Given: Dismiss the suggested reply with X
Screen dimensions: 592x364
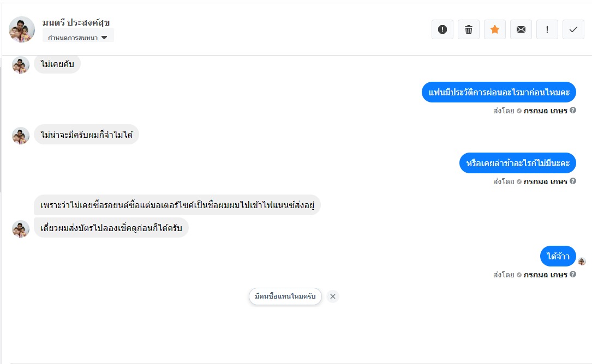Looking at the screenshot, I should [333, 296].
